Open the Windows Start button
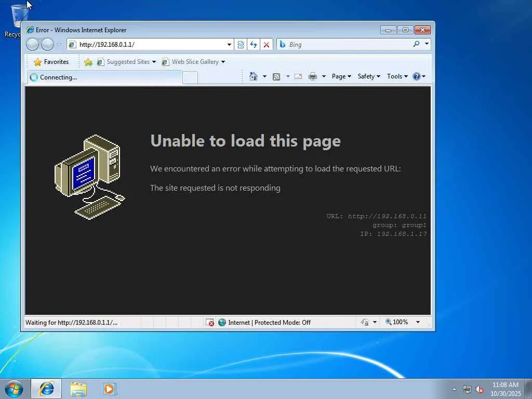 click(14, 389)
